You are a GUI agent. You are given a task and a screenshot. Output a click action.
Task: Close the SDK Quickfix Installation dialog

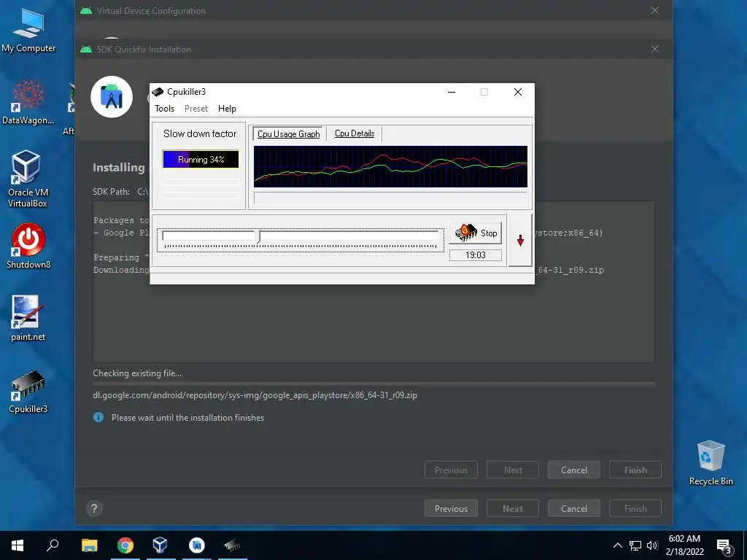655,49
